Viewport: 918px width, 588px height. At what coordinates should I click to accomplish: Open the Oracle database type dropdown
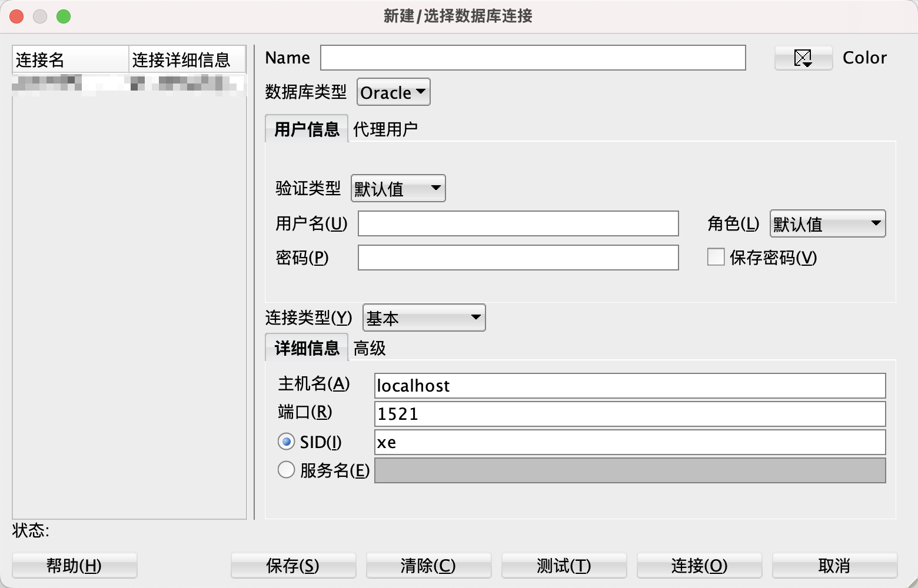(392, 92)
